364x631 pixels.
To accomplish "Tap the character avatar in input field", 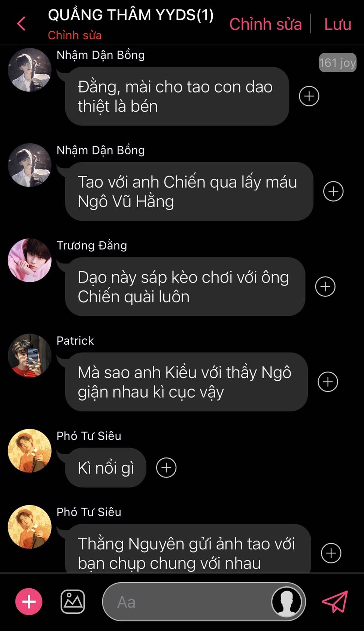I will pyautogui.click(x=286, y=601).
